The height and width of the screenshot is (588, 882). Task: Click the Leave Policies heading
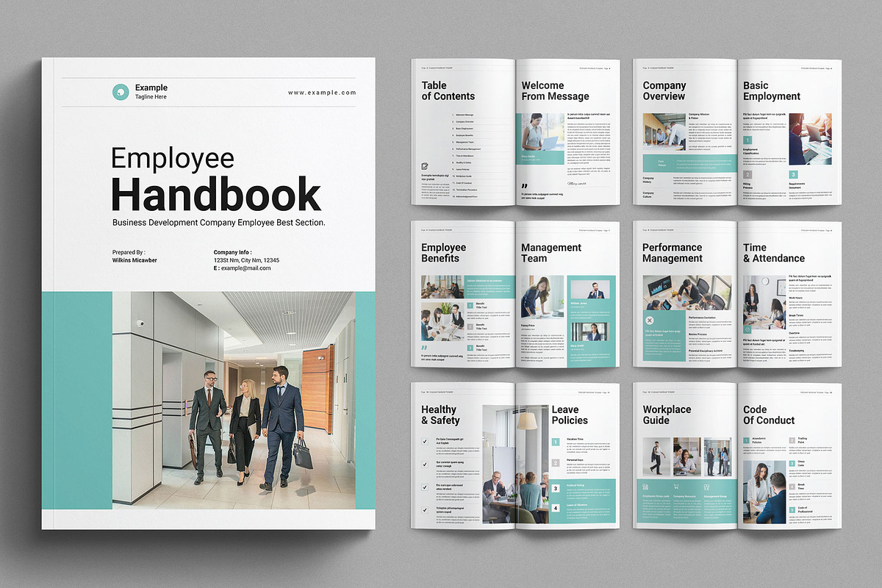pos(570,415)
